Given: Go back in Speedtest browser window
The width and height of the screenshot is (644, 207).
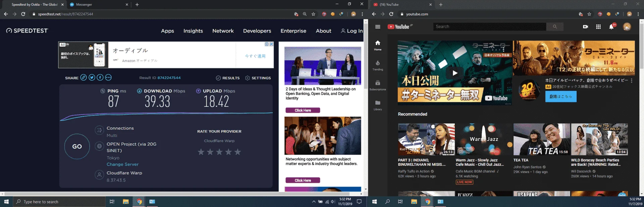Looking at the screenshot, I should tap(6, 14).
